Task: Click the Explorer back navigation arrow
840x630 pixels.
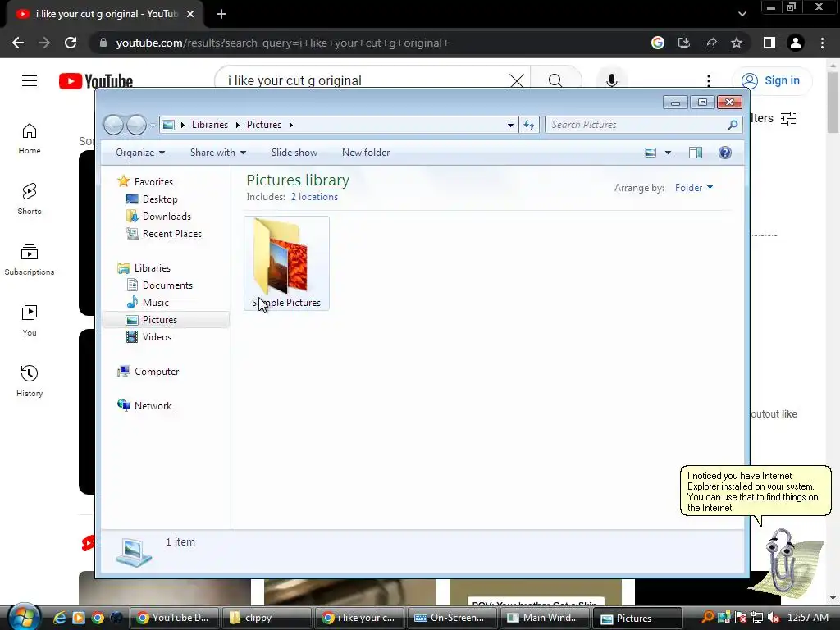Action: [x=113, y=125]
